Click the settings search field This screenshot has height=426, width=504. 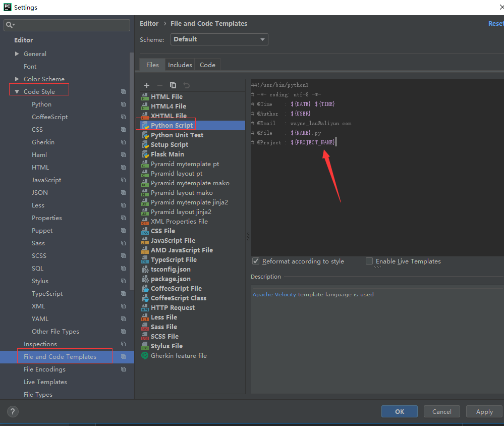tap(71, 25)
